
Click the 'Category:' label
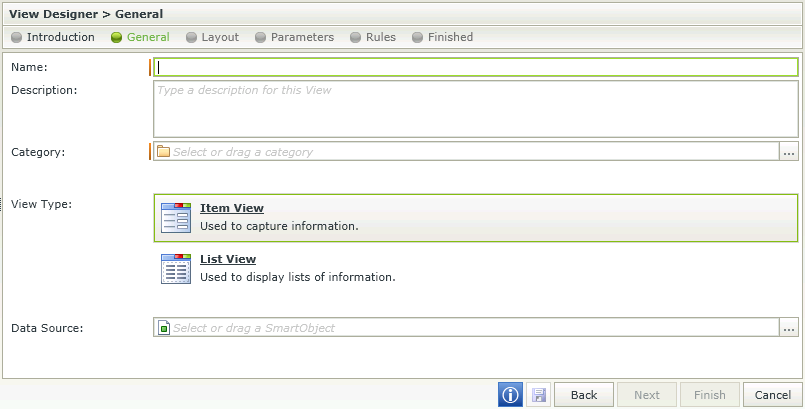[x=39, y=152]
